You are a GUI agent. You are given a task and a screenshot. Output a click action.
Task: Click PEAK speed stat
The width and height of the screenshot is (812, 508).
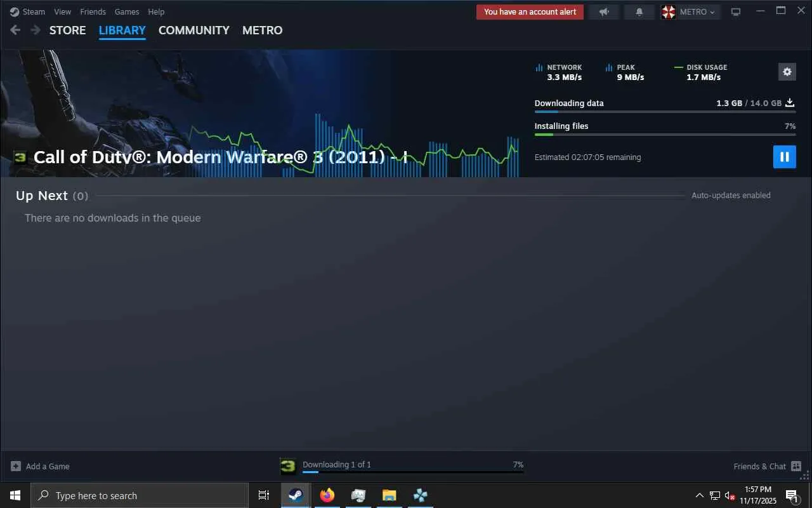click(625, 72)
